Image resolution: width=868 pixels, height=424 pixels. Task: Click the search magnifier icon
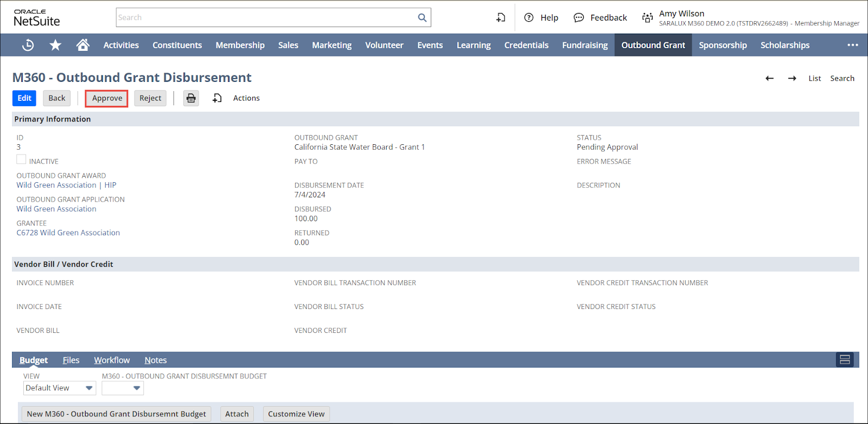coord(422,18)
